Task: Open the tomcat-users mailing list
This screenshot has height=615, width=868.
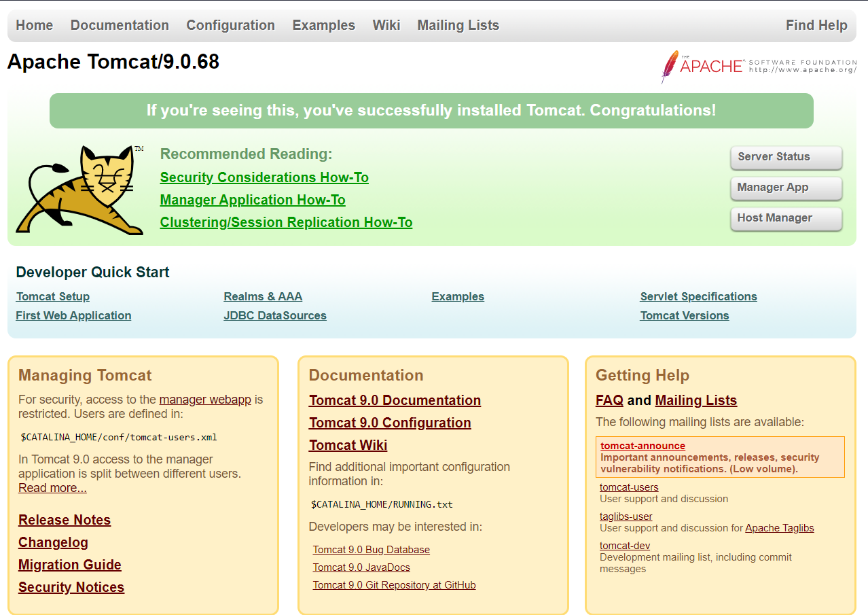Action: click(x=629, y=487)
